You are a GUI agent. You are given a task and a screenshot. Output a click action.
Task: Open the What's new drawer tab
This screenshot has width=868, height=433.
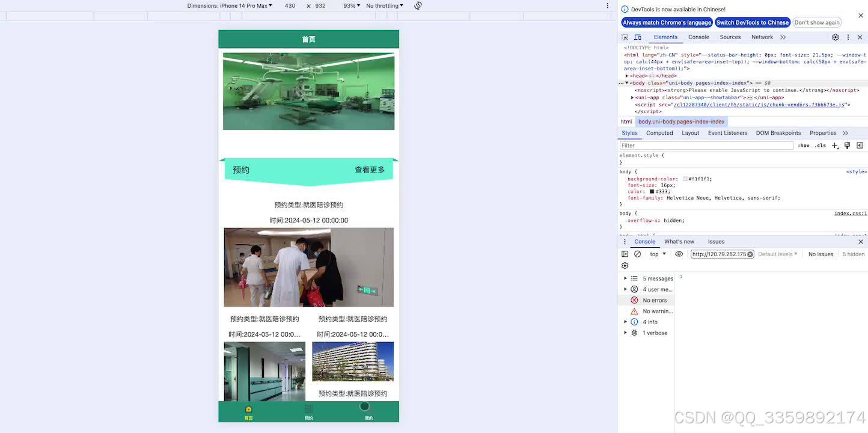pyautogui.click(x=679, y=242)
